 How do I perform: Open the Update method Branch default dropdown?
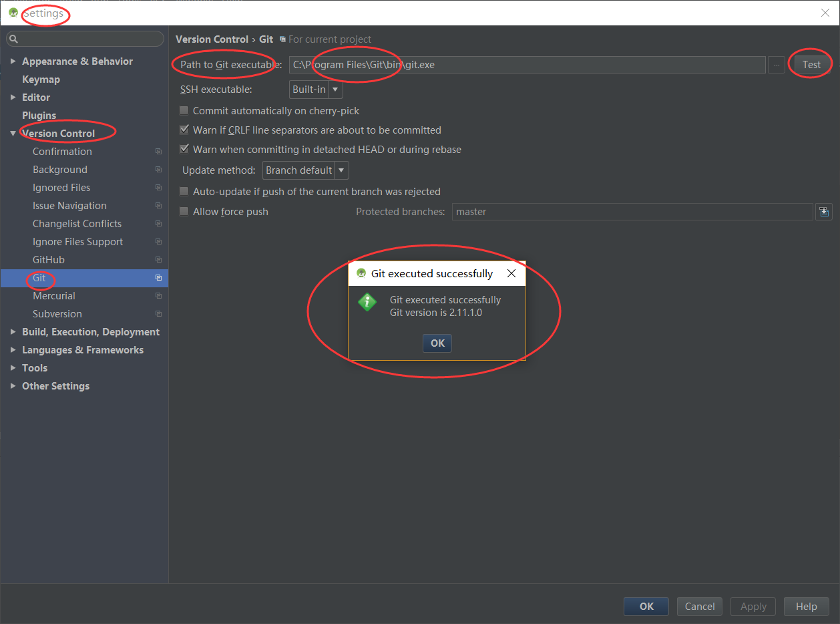coord(306,170)
